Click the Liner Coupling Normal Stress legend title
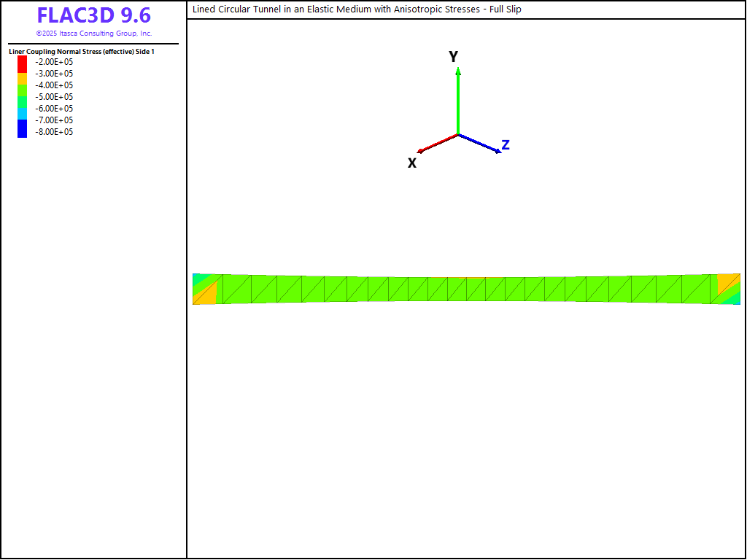 tap(82, 52)
